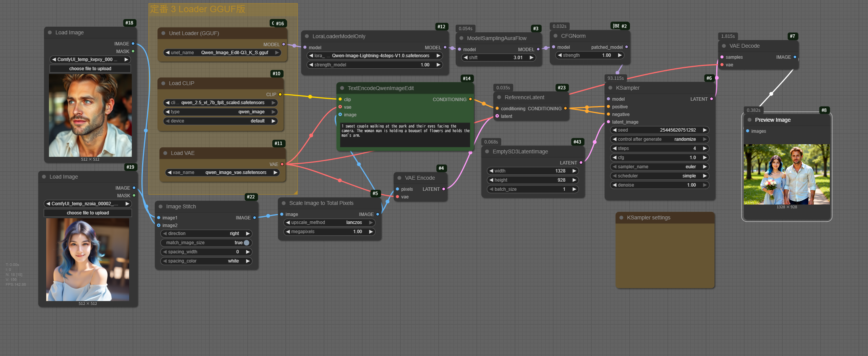Viewport: 868px width, 356px height.
Task: Click the LATENT output port of KSampler
Action: click(711, 99)
